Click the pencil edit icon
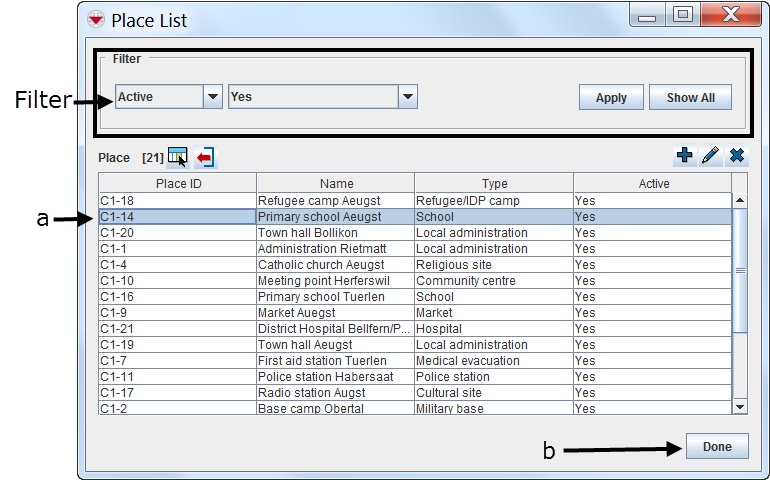 pos(710,156)
